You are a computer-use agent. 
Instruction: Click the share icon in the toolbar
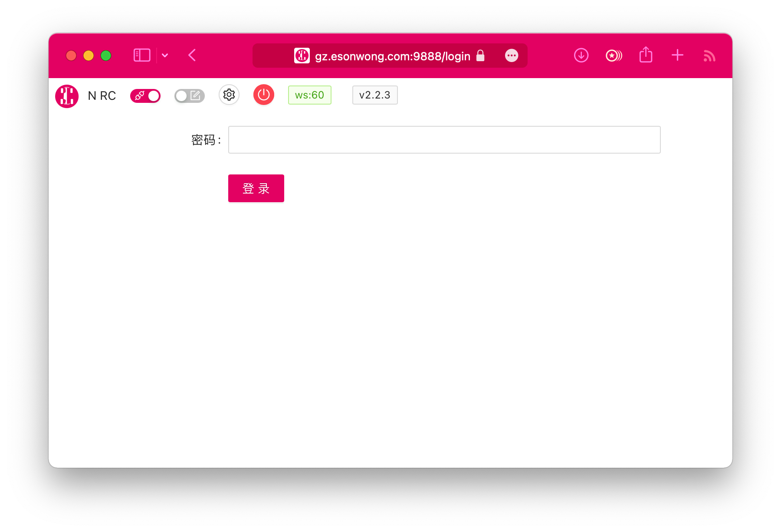[645, 55]
